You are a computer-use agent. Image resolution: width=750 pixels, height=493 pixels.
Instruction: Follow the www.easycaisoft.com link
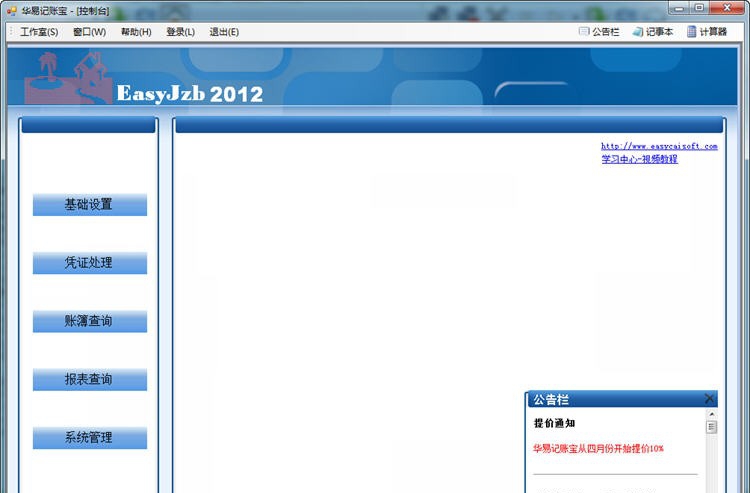659,146
